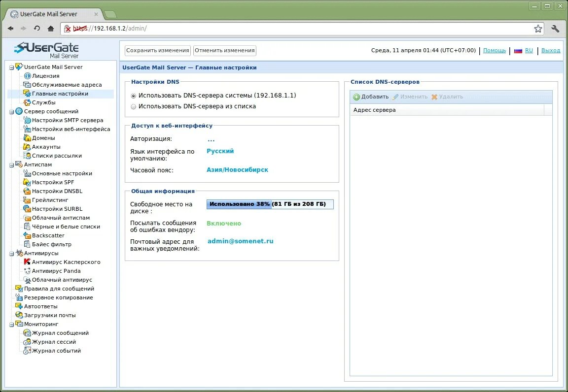Collapse the Мониторинг tree node

point(12,325)
